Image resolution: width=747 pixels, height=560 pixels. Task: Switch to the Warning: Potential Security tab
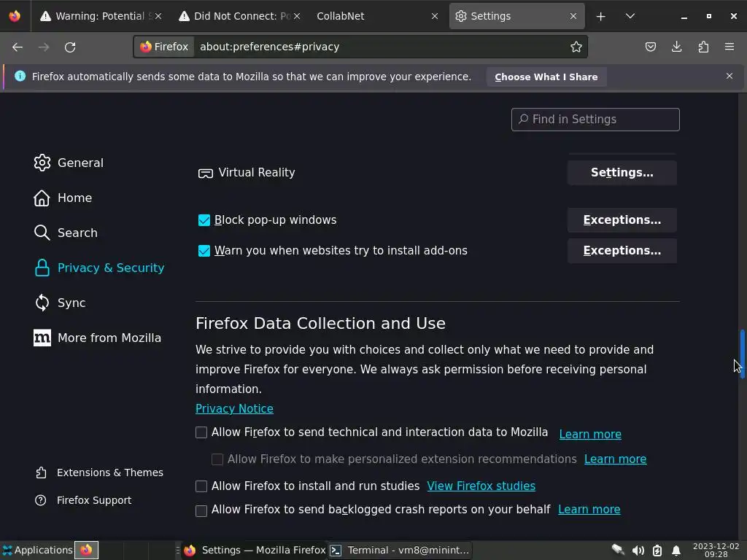click(101, 16)
